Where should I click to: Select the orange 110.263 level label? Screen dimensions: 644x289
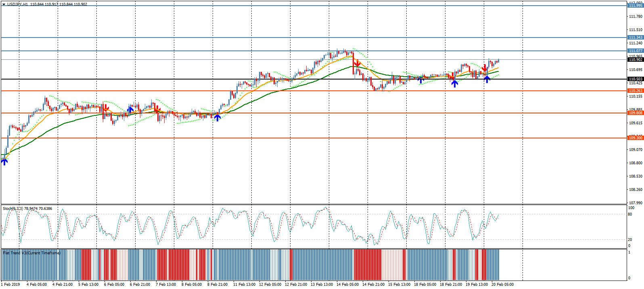click(x=636, y=91)
